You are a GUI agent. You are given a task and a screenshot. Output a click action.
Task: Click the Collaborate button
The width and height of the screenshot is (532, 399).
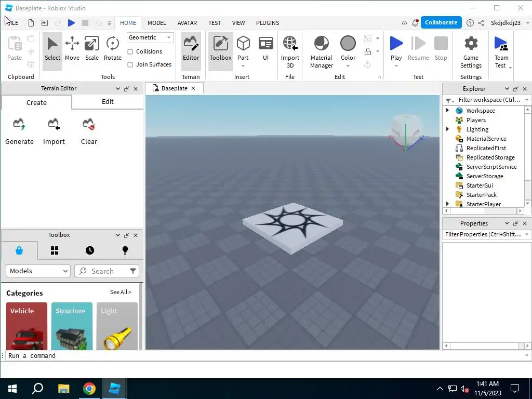(x=441, y=22)
